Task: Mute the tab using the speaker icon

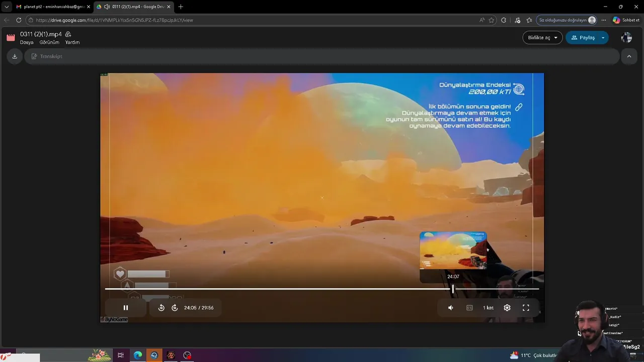Action: 107,7
